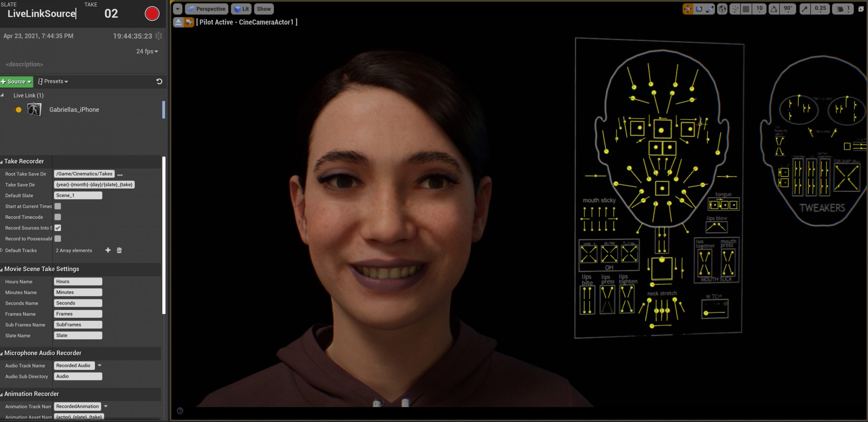
Task: Open the Recorded Audio track name dropdown
Action: click(x=99, y=365)
